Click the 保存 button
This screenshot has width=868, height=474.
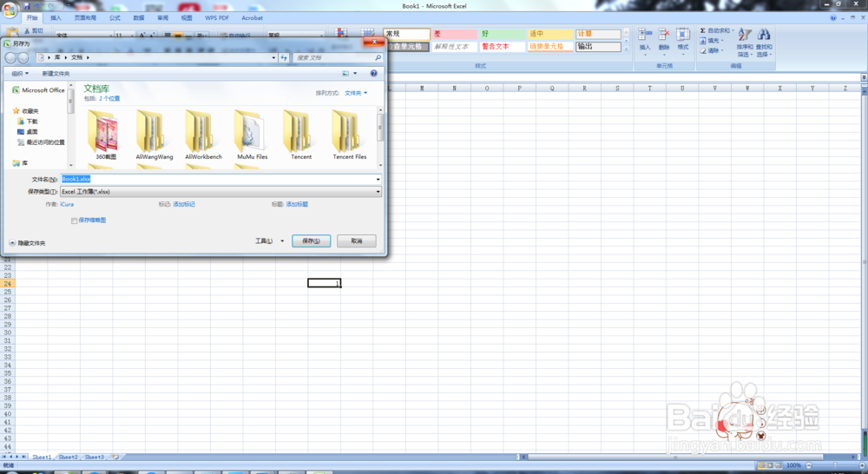[x=311, y=240]
